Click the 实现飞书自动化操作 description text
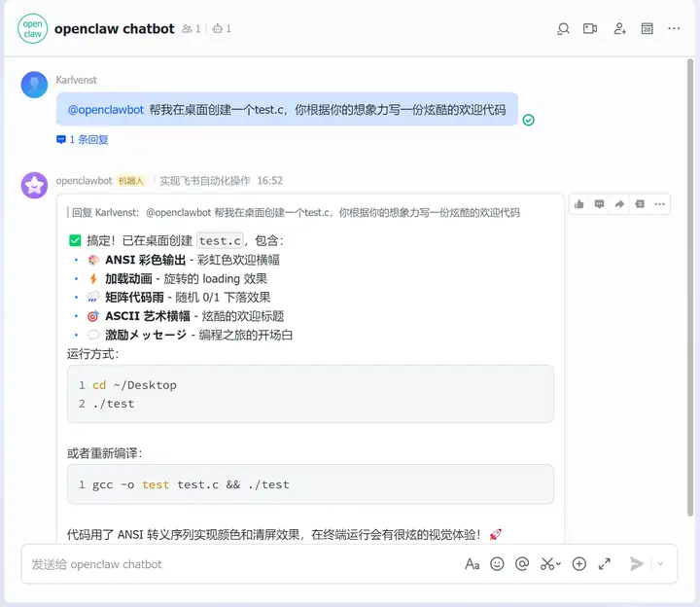 [x=205, y=181]
